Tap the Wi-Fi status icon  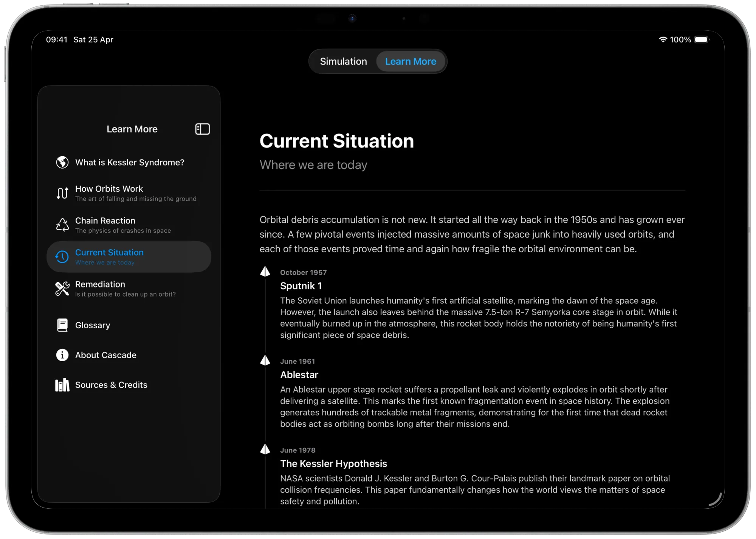point(663,39)
